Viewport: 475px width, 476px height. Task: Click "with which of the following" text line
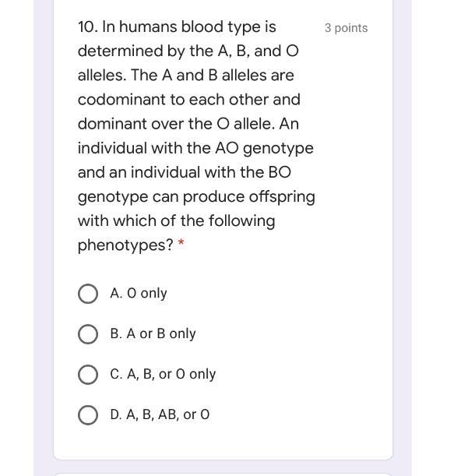pyautogui.click(x=176, y=221)
